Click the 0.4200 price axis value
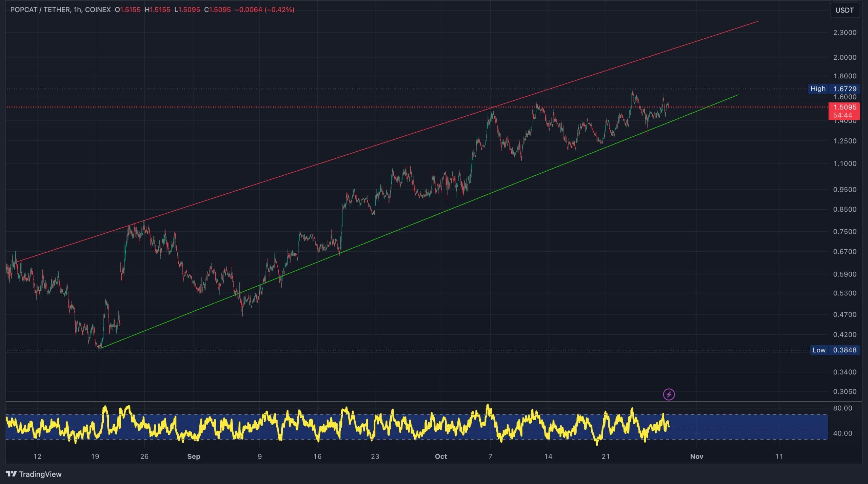This screenshot has height=484, width=868. [845, 334]
